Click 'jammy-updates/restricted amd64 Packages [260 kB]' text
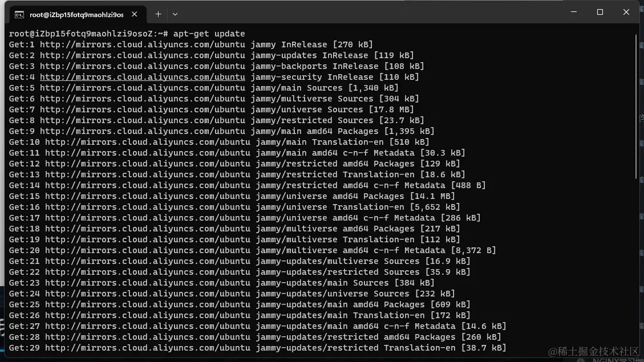Image resolution: width=644 pixels, height=362 pixels. 378,337
